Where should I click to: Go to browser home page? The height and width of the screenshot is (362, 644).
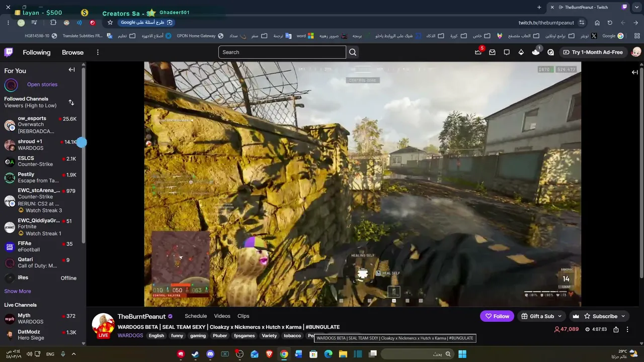click(597, 23)
